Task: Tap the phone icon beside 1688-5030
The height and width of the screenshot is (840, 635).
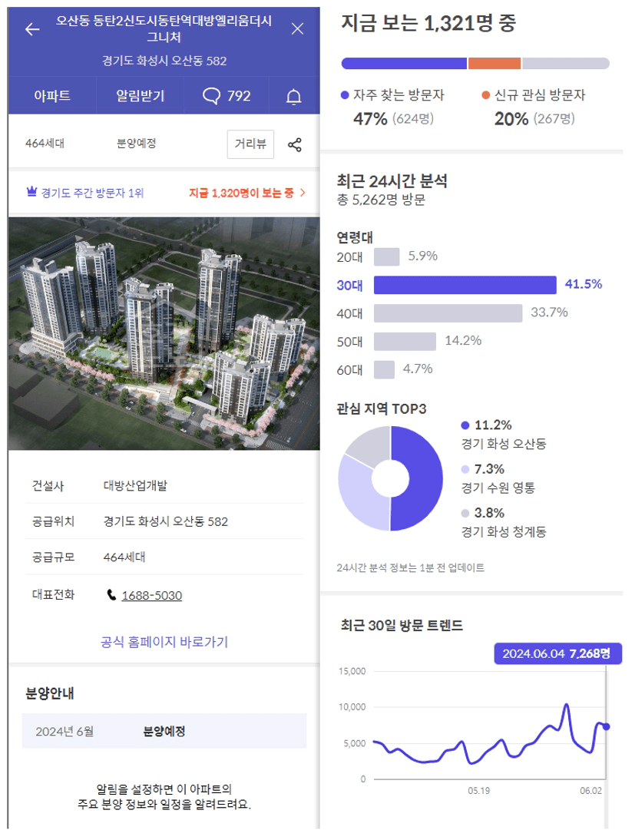Action: pos(111,594)
